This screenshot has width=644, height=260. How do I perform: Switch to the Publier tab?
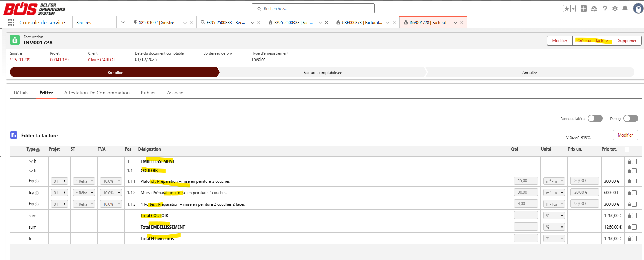[x=149, y=93]
